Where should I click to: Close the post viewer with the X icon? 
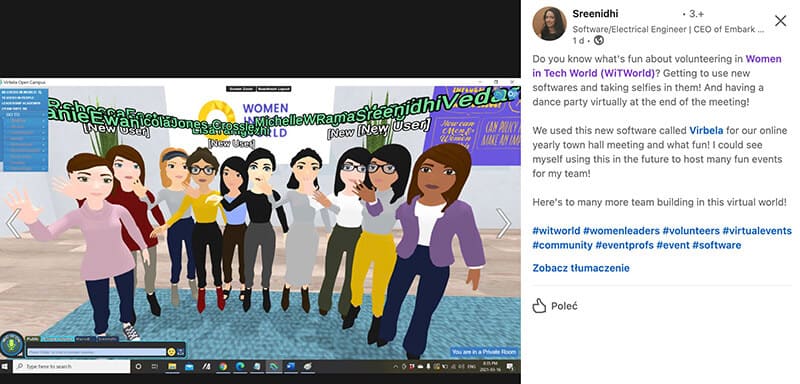pyautogui.click(x=780, y=21)
